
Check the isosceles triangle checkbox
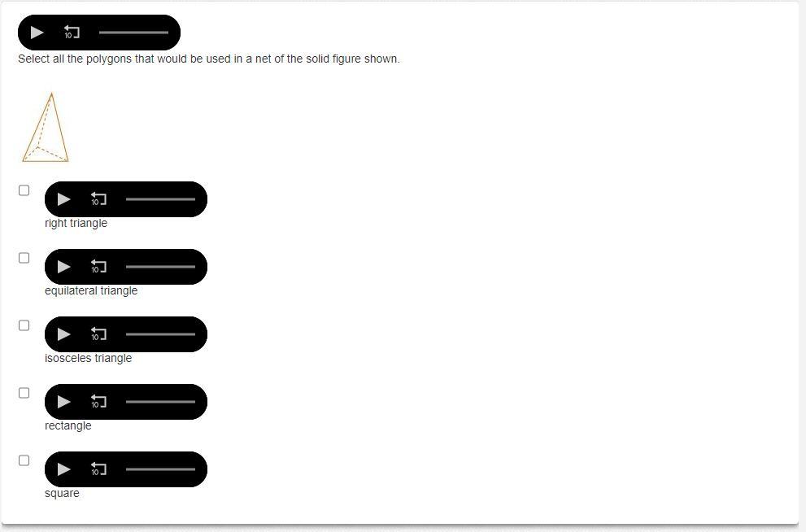(24, 325)
